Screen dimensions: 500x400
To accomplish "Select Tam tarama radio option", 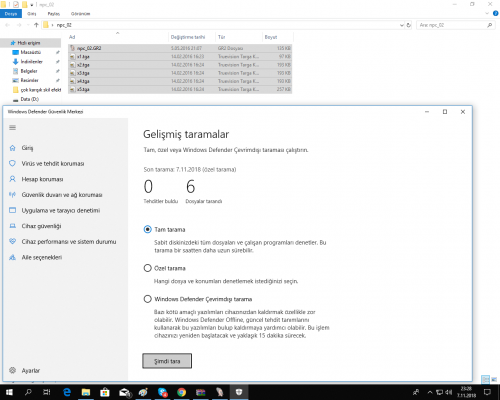I will [147, 229].
